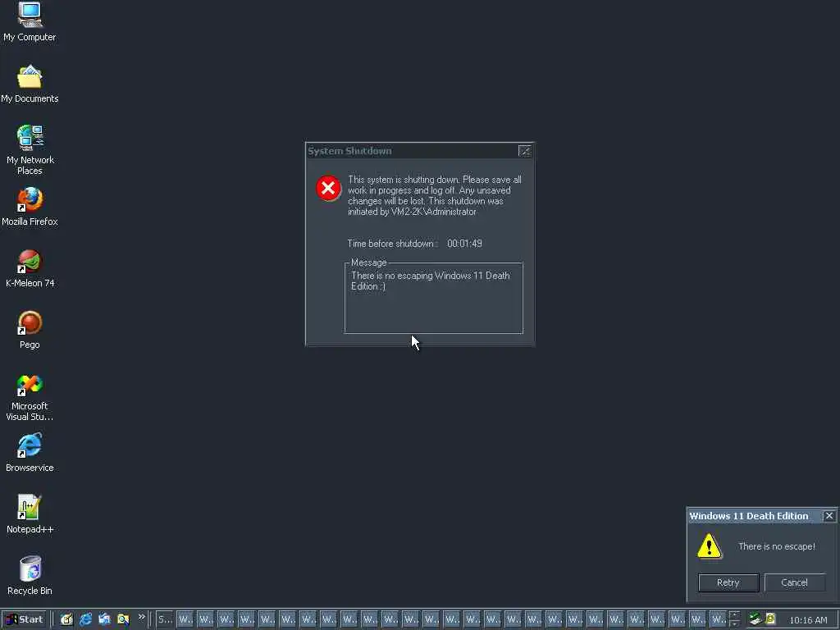Click the Show Desktop quick launch icon
Image resolution: width=840 pixels, height=630 pixels.
point(66,619)
